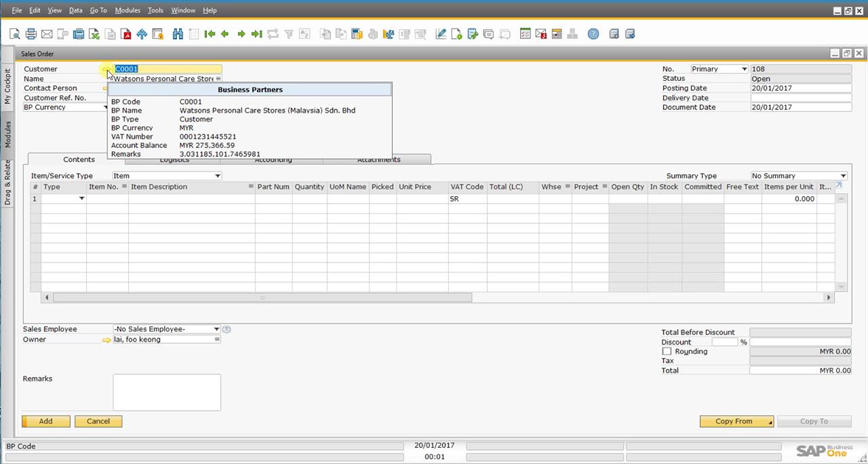868x464 pixels.
Task: Click the Send Email envelope icon
Action: coord(47,34)
